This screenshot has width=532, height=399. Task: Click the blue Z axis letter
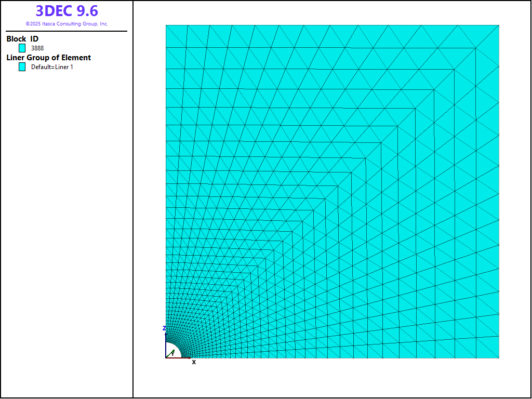tap(164, 328)
